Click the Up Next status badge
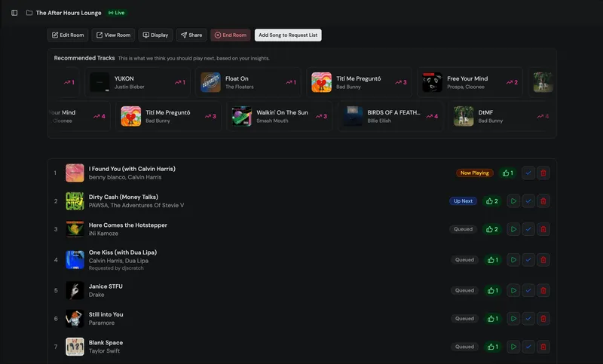The image size is (603, 364). (x=463, y=201)
